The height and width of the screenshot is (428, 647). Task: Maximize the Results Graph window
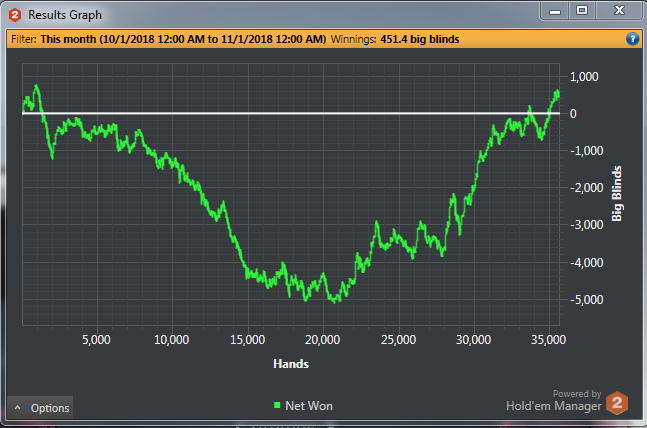coord(582,10)
